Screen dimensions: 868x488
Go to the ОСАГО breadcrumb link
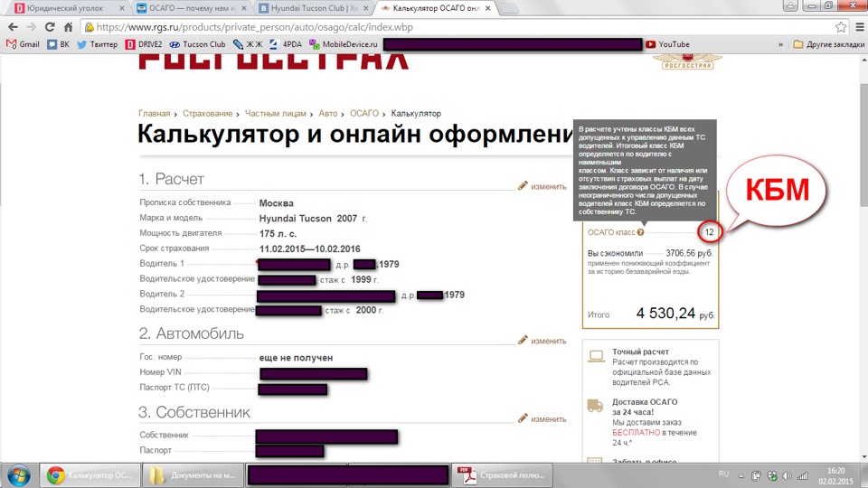[363, 114]
